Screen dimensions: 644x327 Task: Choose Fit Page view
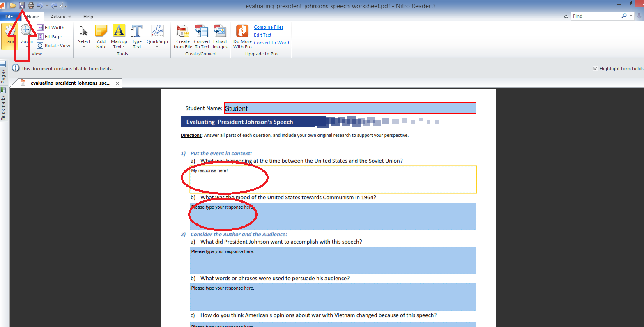click(50, 37)
